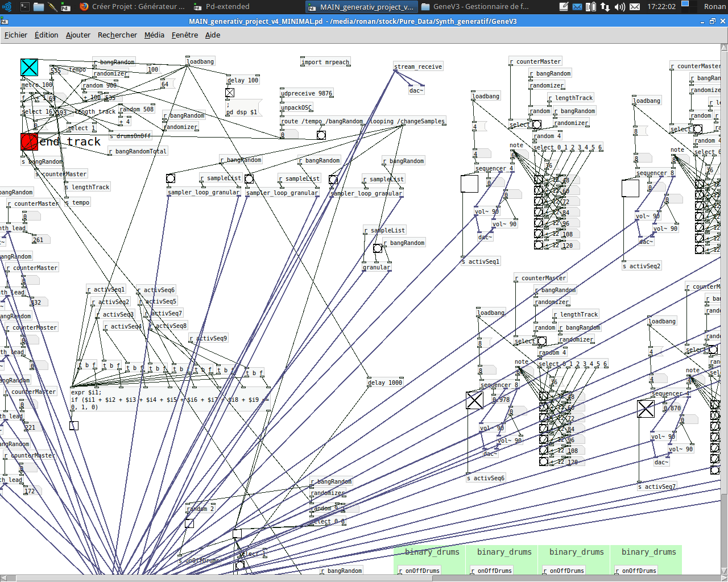728x582 pixels.
Task: Toggle the crossed box above activSeq6
Action: tap(474, 400)
